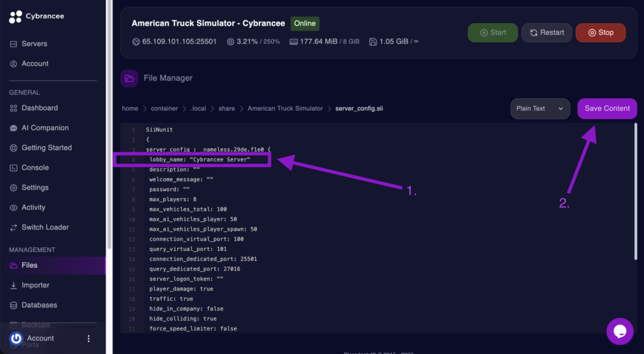This screenshot has height=354, width=644.
Task: Click the Files folder icon in sidebar
Action: [x=14, y=266]
